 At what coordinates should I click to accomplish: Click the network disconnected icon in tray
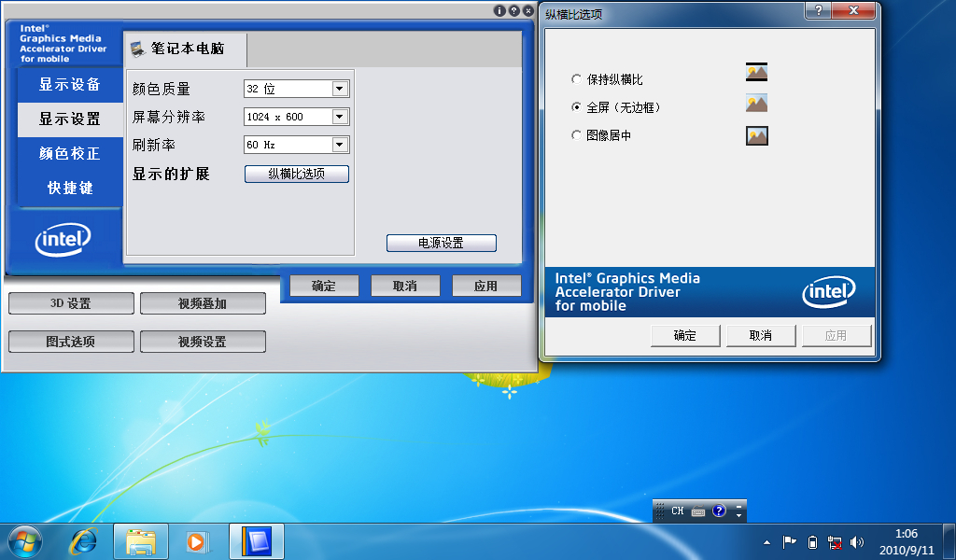coord(835,541)
